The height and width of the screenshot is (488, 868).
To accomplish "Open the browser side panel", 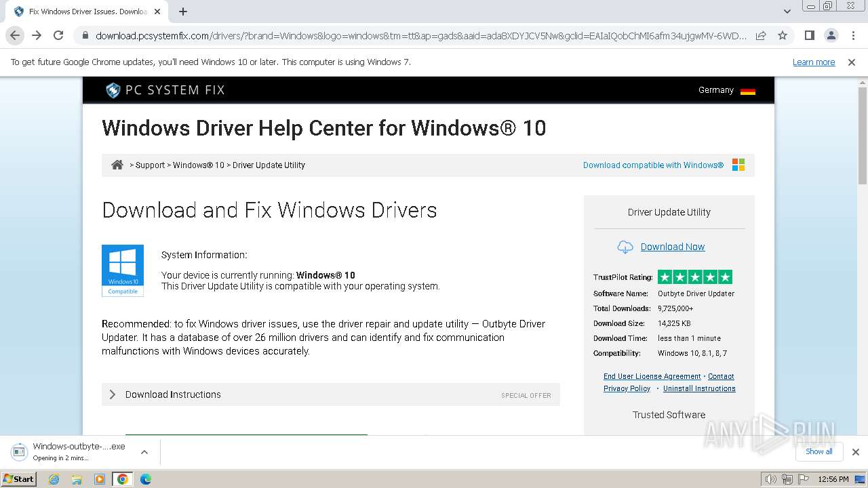I will click(809, 35).
